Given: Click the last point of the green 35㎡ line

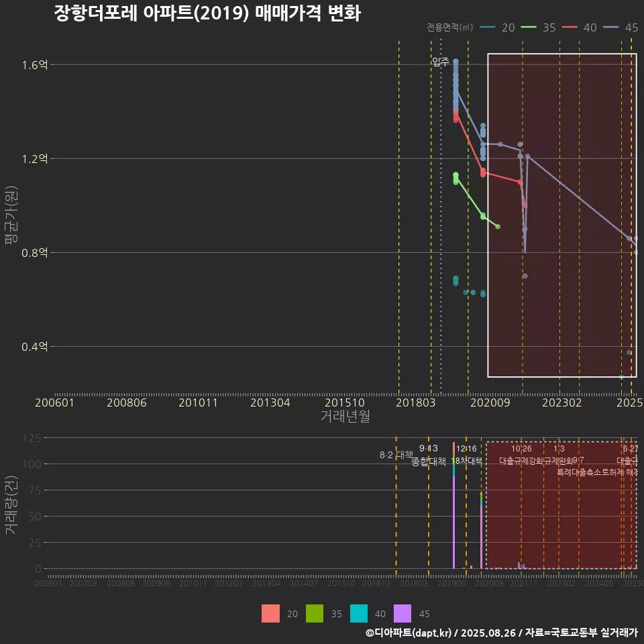Looking at the screenshot, I should pos(497,227).
